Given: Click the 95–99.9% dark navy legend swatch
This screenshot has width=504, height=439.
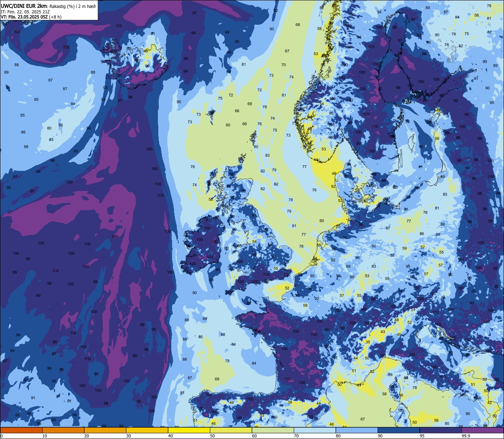Looking at the screenshot, I should tap(441, 430).
